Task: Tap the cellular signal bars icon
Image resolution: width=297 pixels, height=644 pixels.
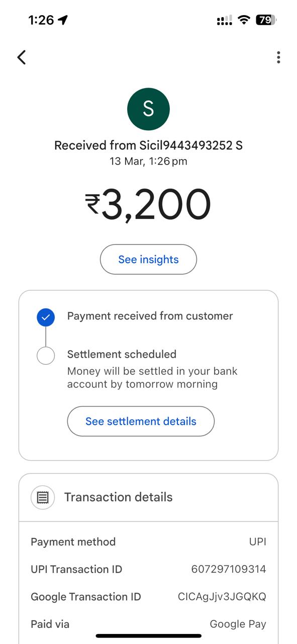Action: [224, 20]
